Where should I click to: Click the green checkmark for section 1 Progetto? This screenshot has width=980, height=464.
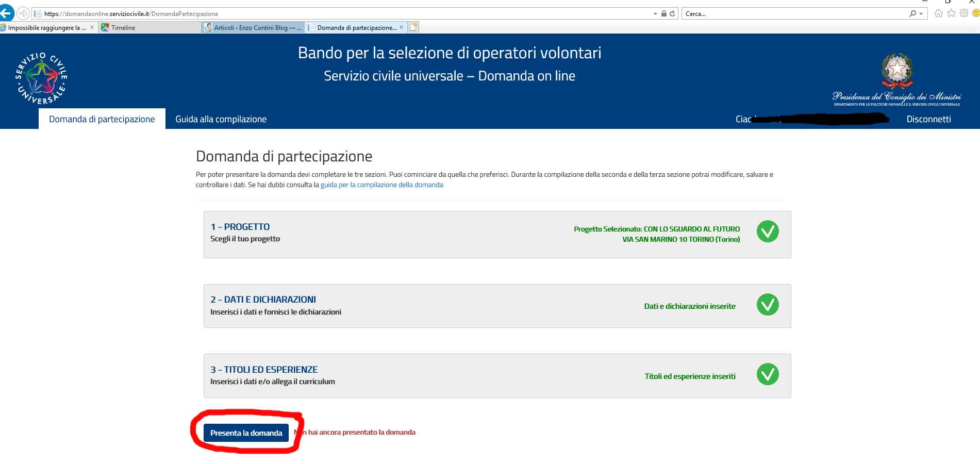[767, 231]
